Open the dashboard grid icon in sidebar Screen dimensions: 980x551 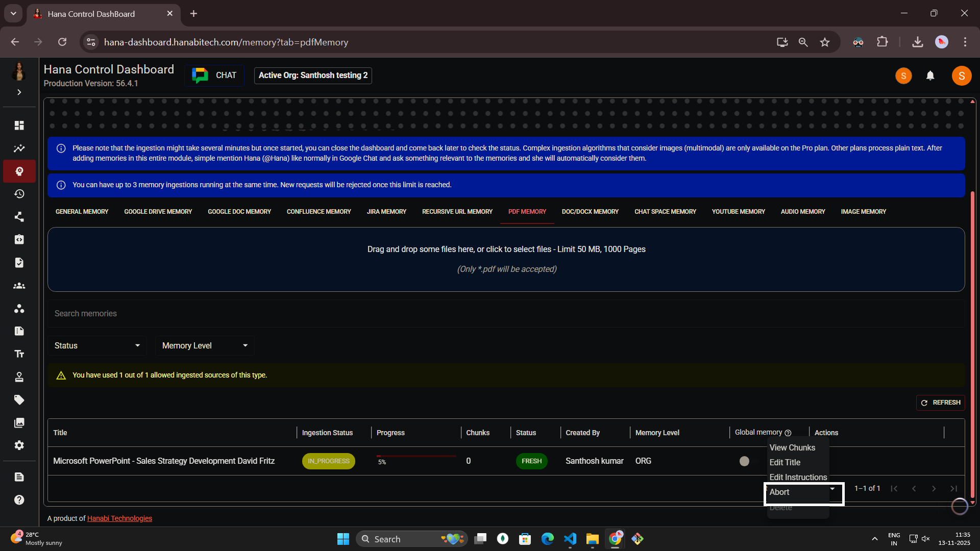[x=19, y=125]
